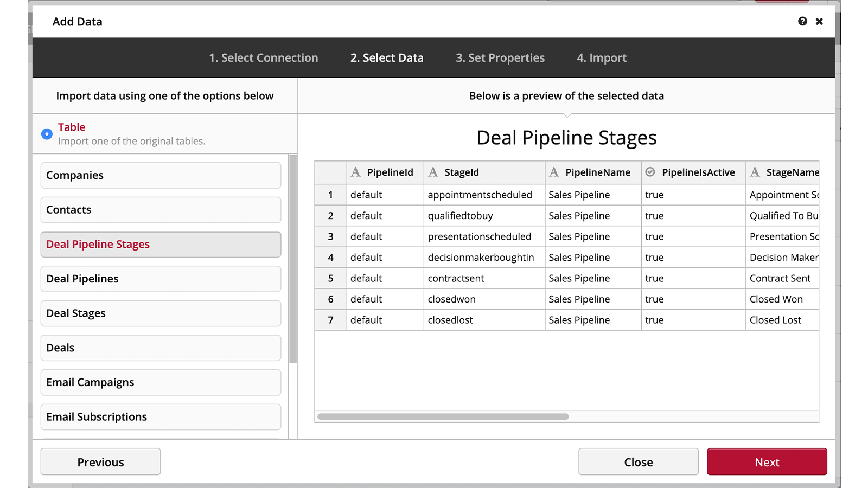Click the Previous button
This screenshot has height=488, width=868.
(100, 461)
